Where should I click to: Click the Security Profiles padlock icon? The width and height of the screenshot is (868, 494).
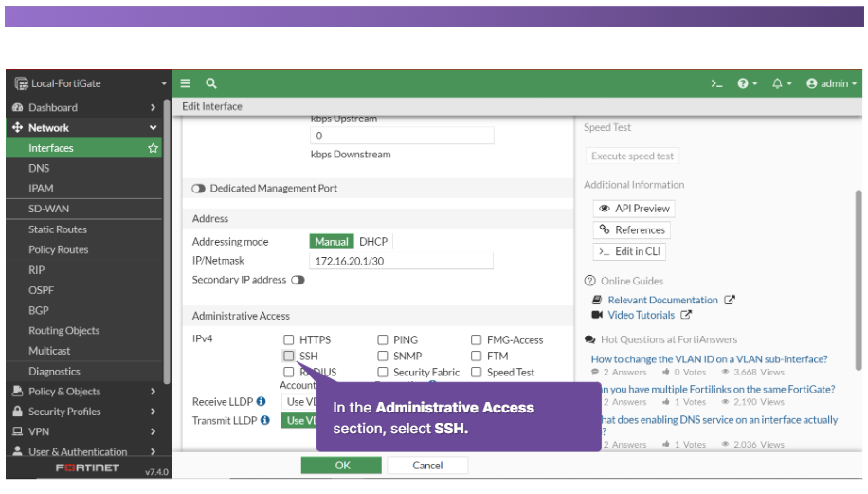point(18,411)
